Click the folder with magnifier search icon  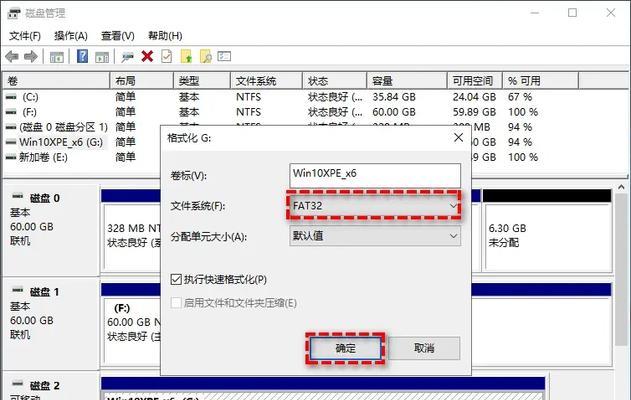click(x=206, y=56)
